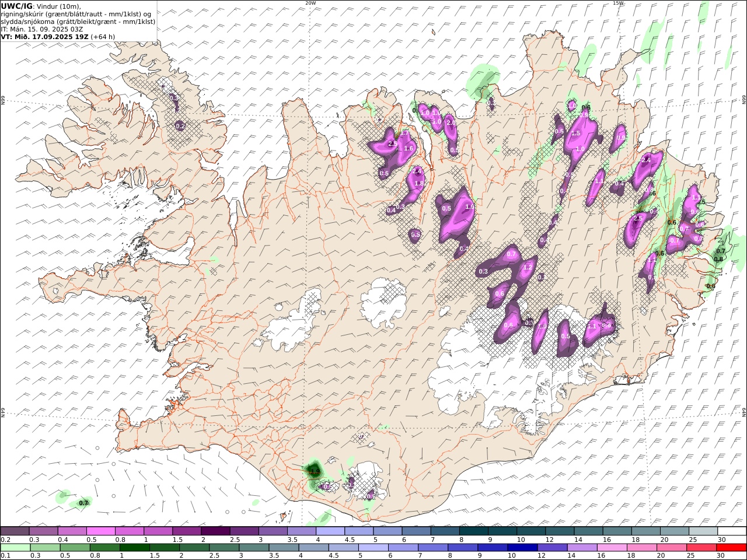Viewport: 747px width, 560px height.
Task: Choose the medium green 0.5 rain legend swatch
Action: (x=75, y=548)
